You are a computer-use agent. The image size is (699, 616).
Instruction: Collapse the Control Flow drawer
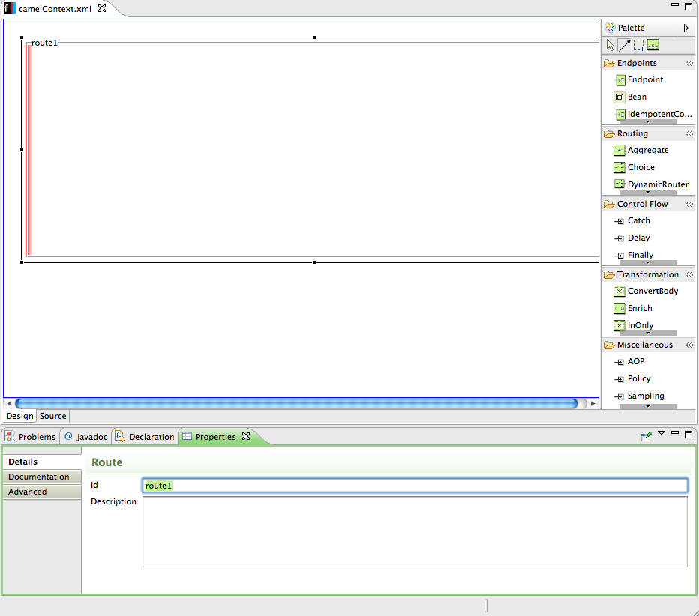(642, 204)
